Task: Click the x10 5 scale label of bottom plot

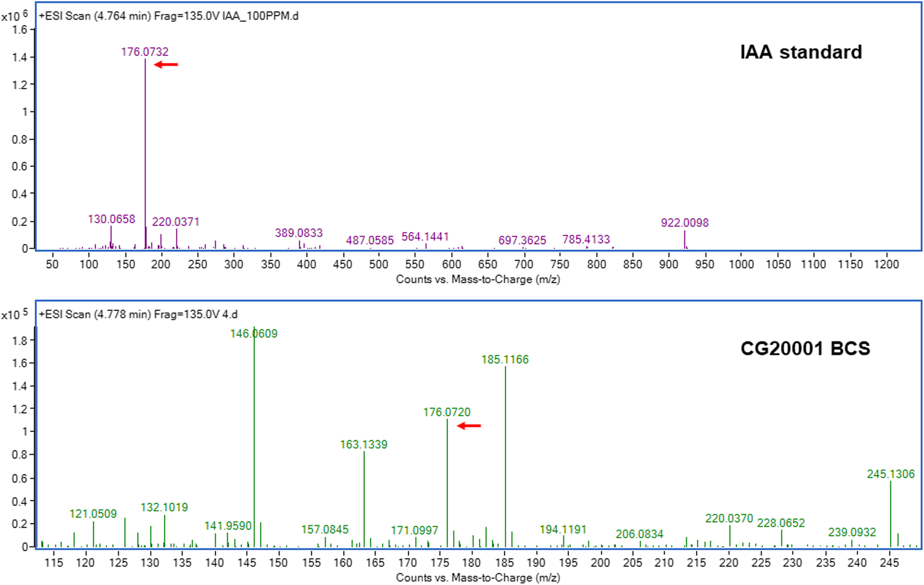Action: pyautogui.click(x=15, y=315)
